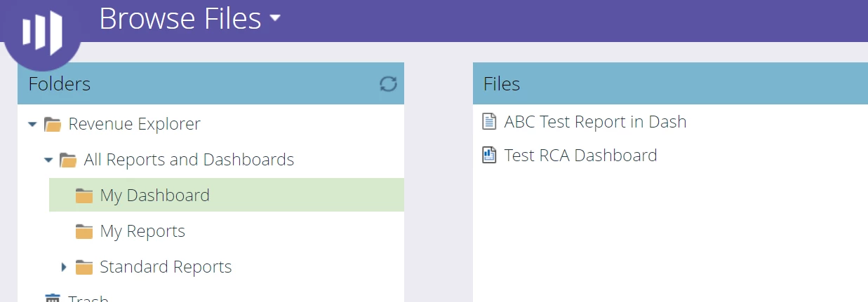Click the All Reports and Dashboards folder icon
The width and height of the screenshot is (868, 302).
[68, 160]
